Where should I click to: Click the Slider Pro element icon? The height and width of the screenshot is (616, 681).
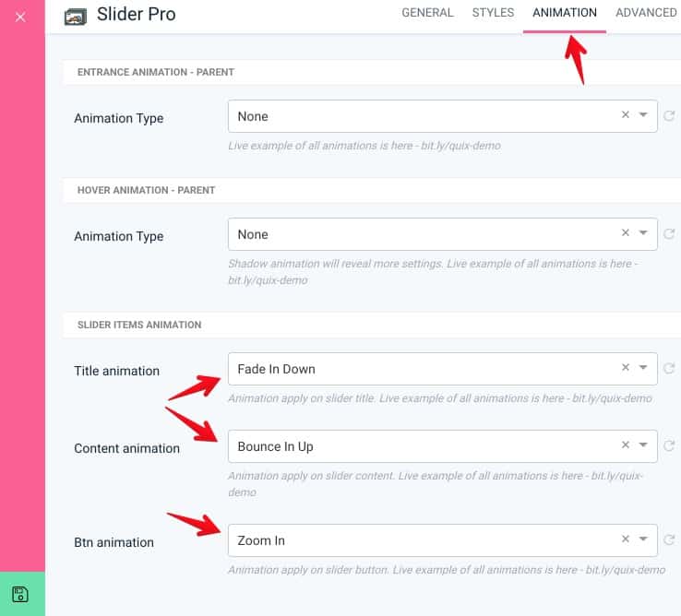(76, 17)
